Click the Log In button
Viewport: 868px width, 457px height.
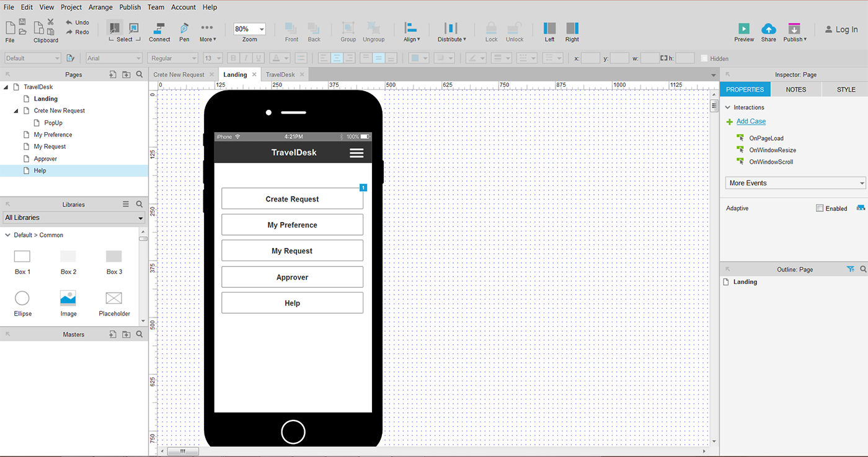[841, 29]
